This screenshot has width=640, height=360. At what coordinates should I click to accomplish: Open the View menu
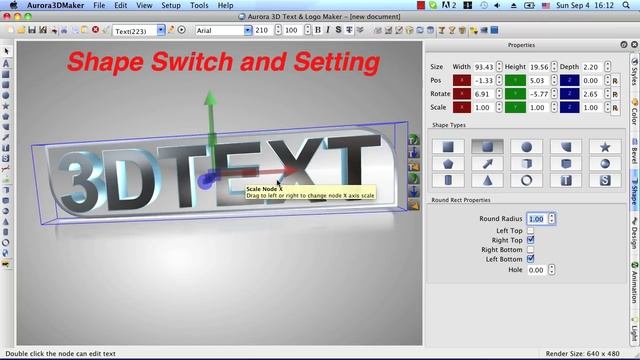pos(144,5)
